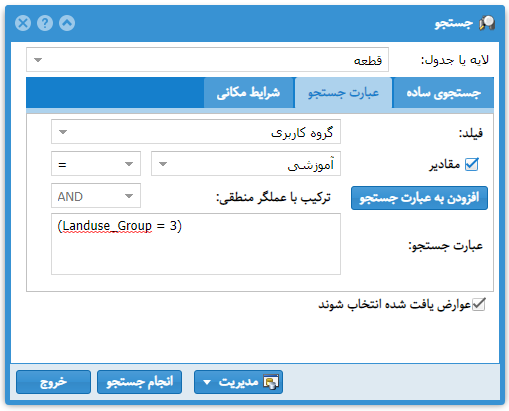Click the مدیریت management icon

pos(271,382)
